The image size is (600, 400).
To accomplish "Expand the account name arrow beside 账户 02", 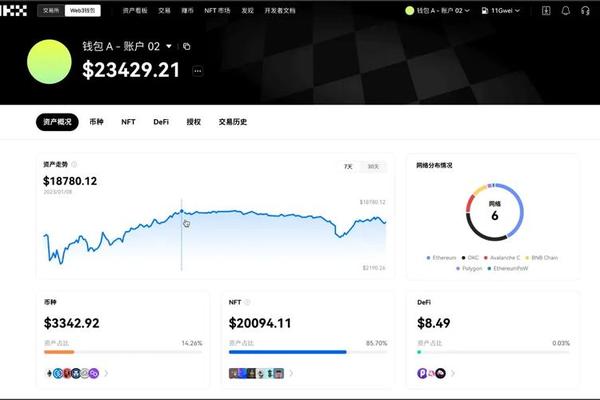I will click(x=169, y=46).
